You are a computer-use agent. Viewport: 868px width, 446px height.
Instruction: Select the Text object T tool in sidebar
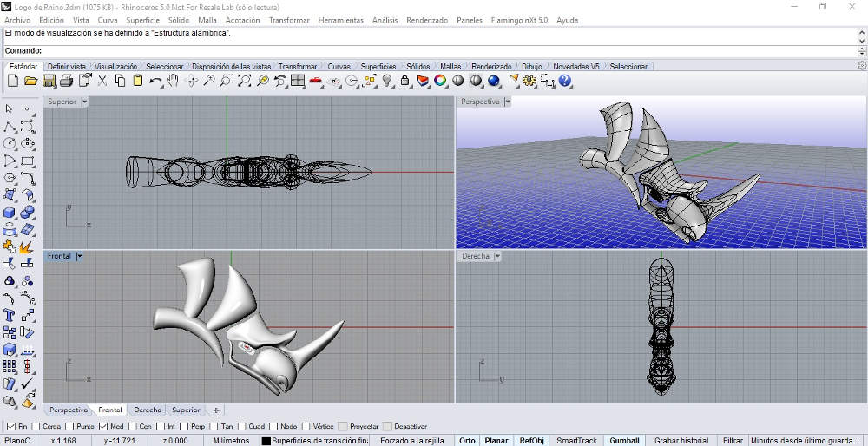click(x=10, y=315)
